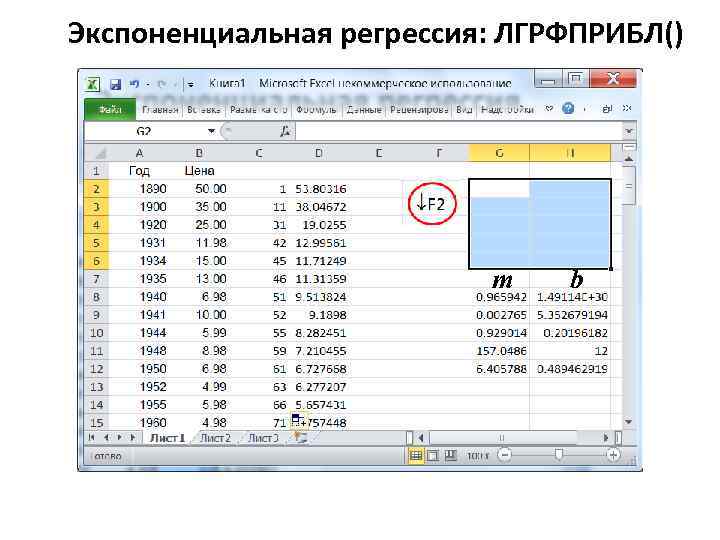Click the cell containing 53.80316

(x=319, y=189)
